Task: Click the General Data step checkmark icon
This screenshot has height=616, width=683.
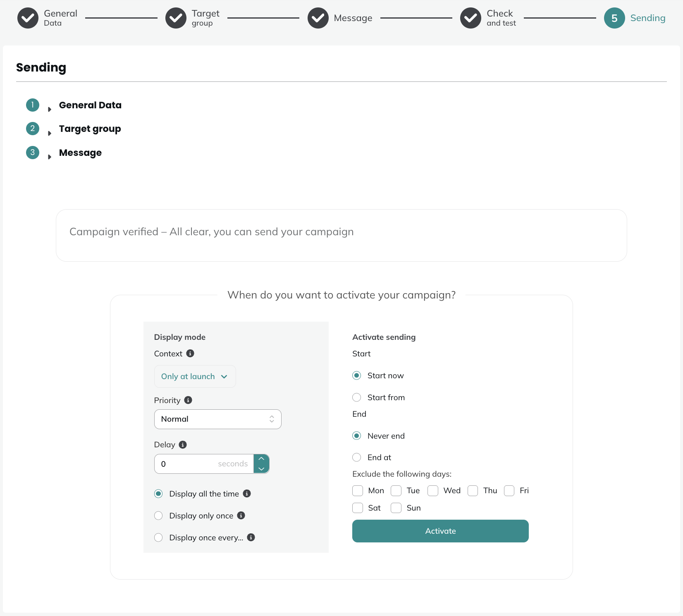Action: point(28,18)
